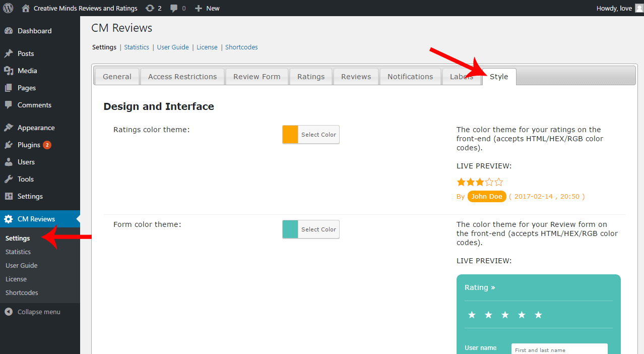Click the teal Form color swatch
This screenshot has height=354, width=644.
[290, 229]
